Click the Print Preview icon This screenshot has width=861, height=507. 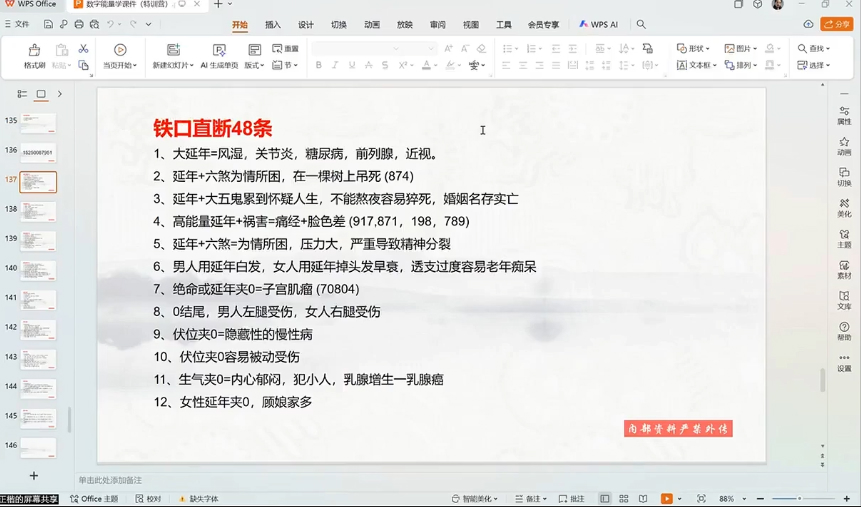[x=94, y=24]
